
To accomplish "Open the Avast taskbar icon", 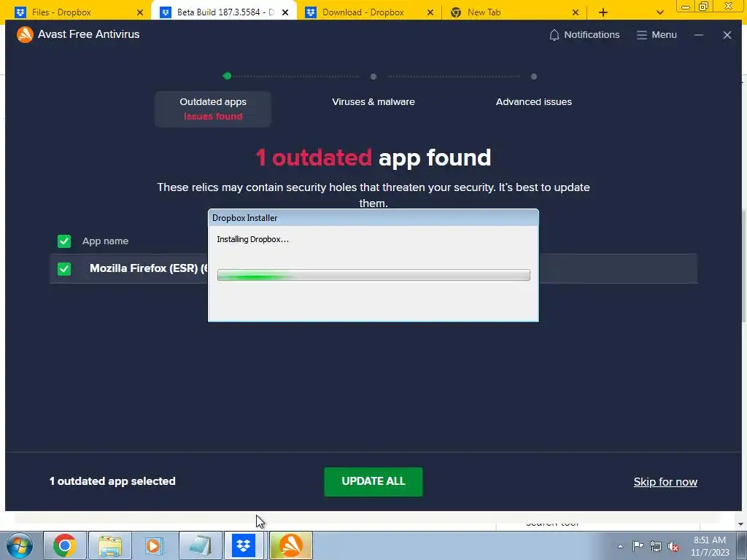I will click(x=291, y=545).
